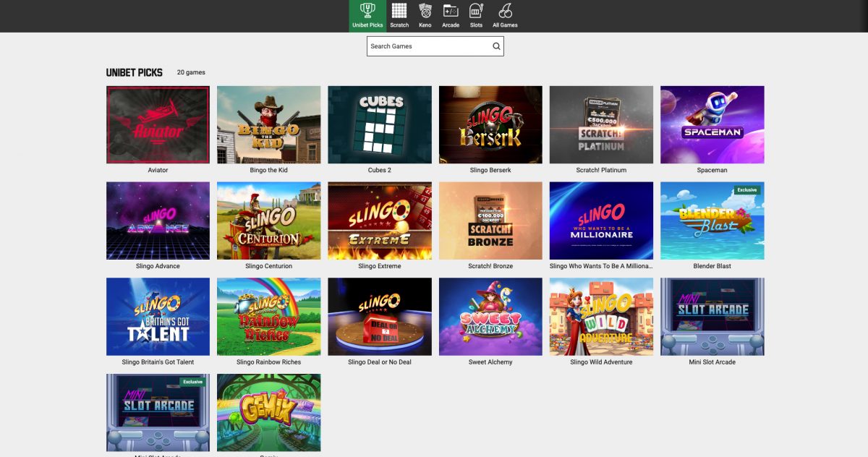
Task: Click the "Slingo Rainbow Riches" caption
Action: click(268, 362)
